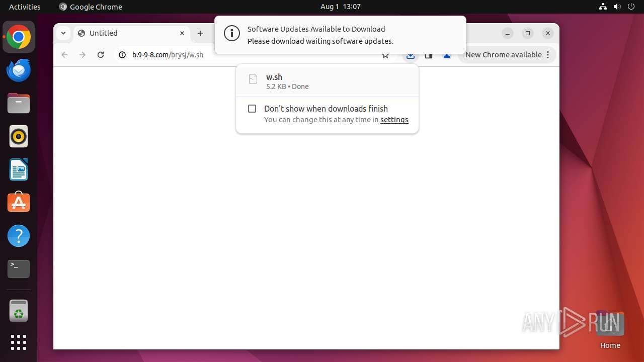Open new tab with plus button
The height and width of the screenshot is (362, 644).
pos(200,33)
